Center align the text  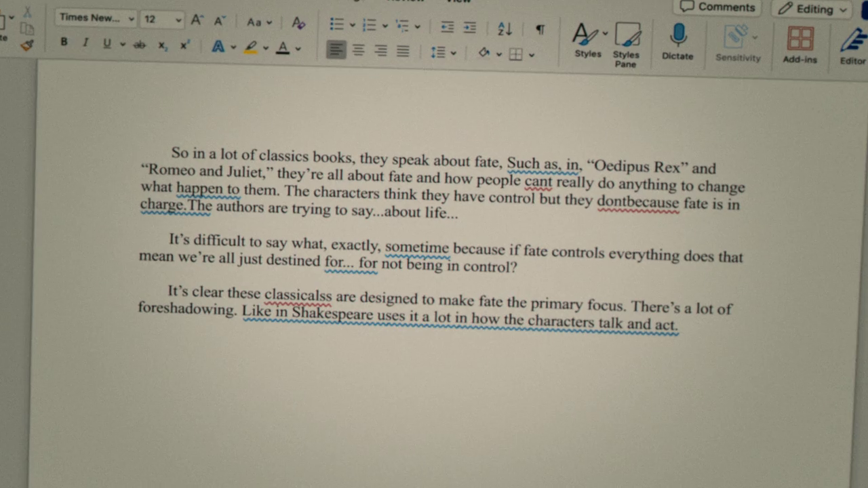(x=358, y=50)
